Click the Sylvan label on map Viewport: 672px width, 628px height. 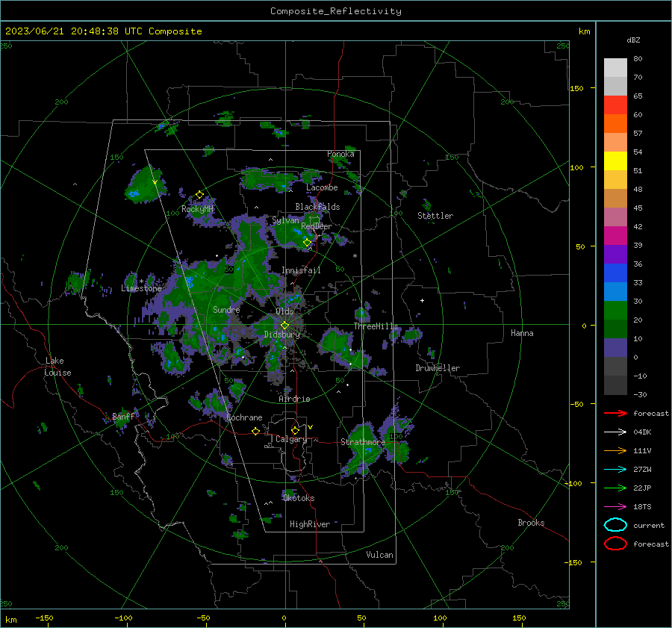[285, 220]
